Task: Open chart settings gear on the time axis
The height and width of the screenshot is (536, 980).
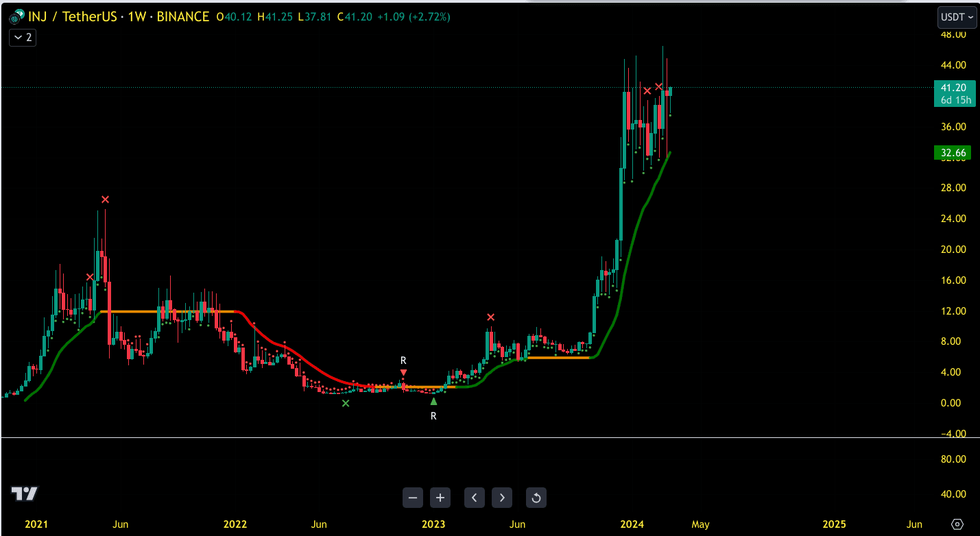Action: (958, 524)
